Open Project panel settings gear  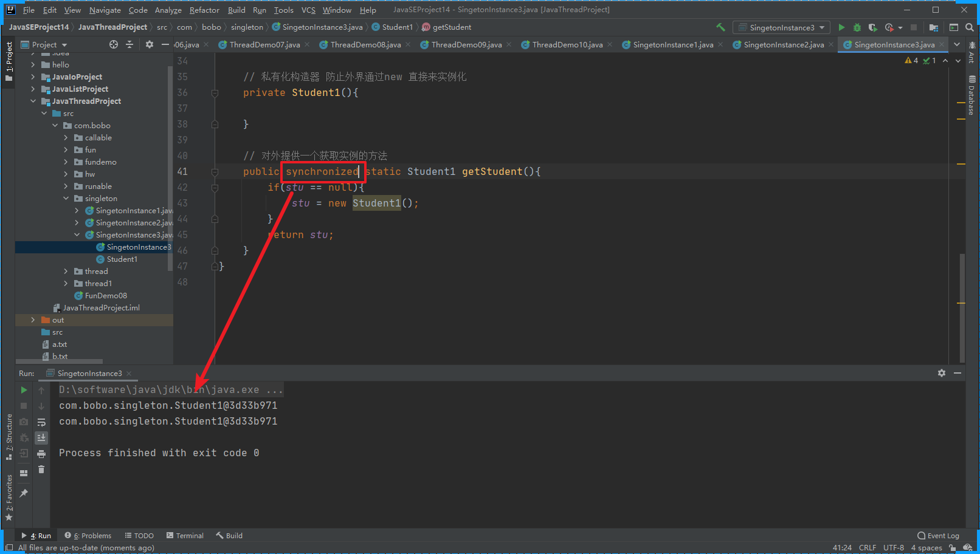click(150, 44)
